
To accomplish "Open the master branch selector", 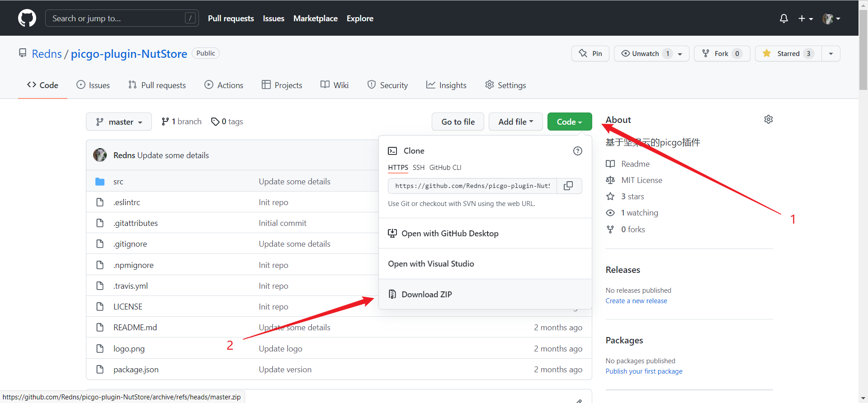I will [119, 122].
